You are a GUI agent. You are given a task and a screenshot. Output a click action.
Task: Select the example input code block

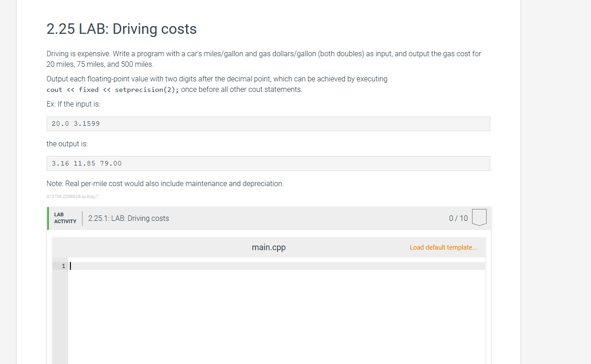tap(268, 123)
